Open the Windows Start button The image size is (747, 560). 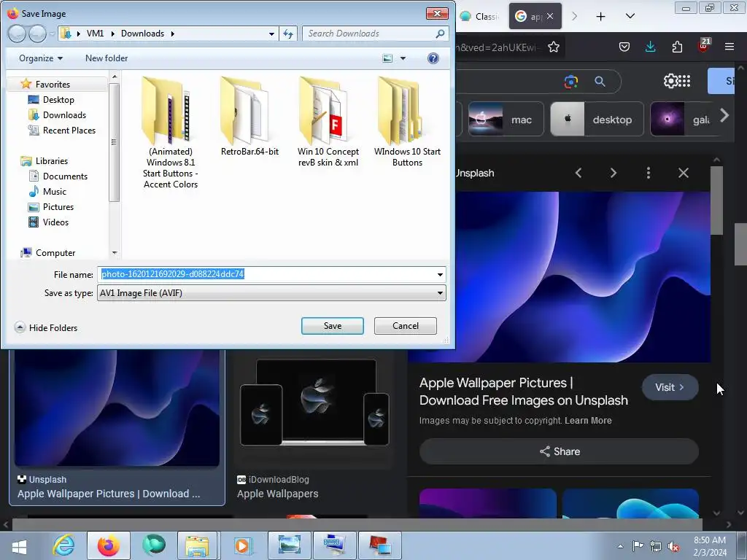(19, 545)
